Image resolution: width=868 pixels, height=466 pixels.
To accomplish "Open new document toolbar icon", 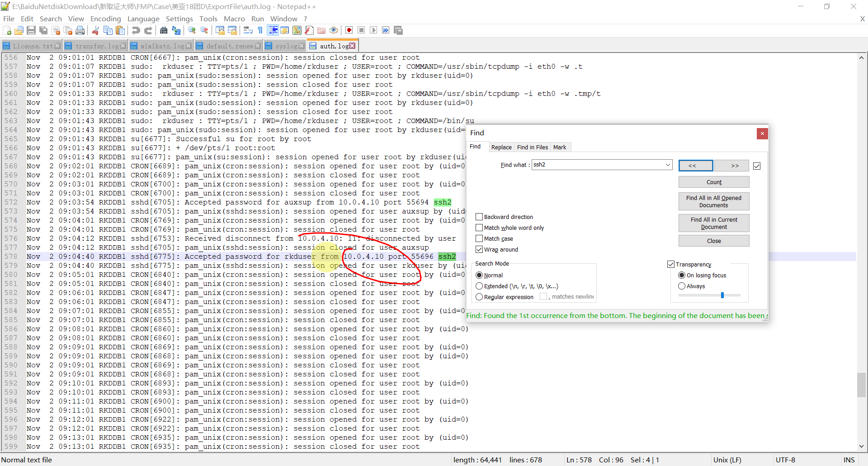I will [x=7, y=30].
